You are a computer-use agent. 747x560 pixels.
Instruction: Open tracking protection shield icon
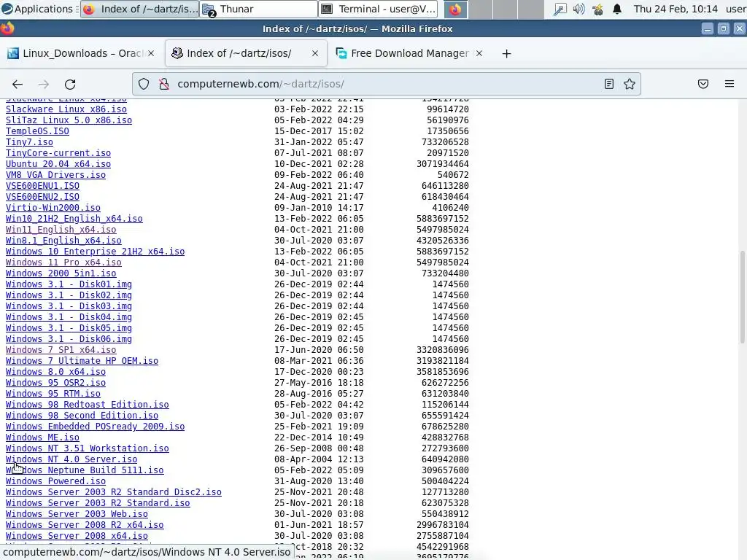click(144, 85)
